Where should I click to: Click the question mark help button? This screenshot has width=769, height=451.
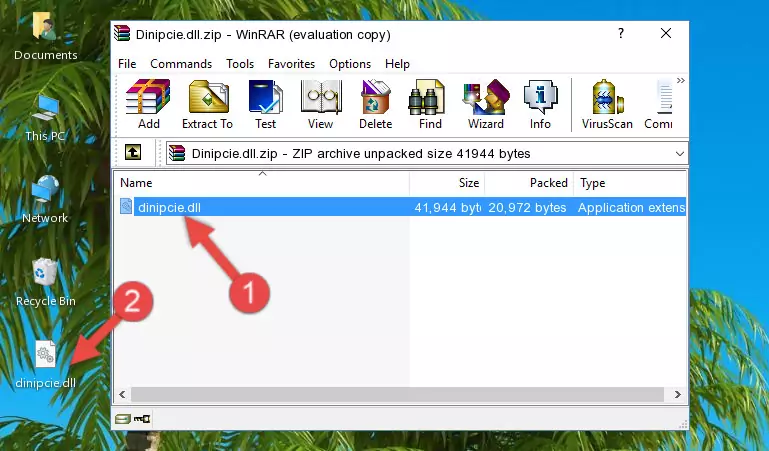click(x=621, y=33)
